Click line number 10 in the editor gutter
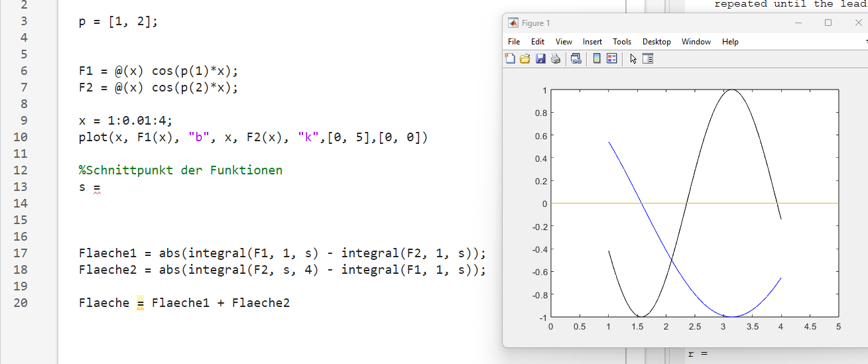 click(21, 137)
